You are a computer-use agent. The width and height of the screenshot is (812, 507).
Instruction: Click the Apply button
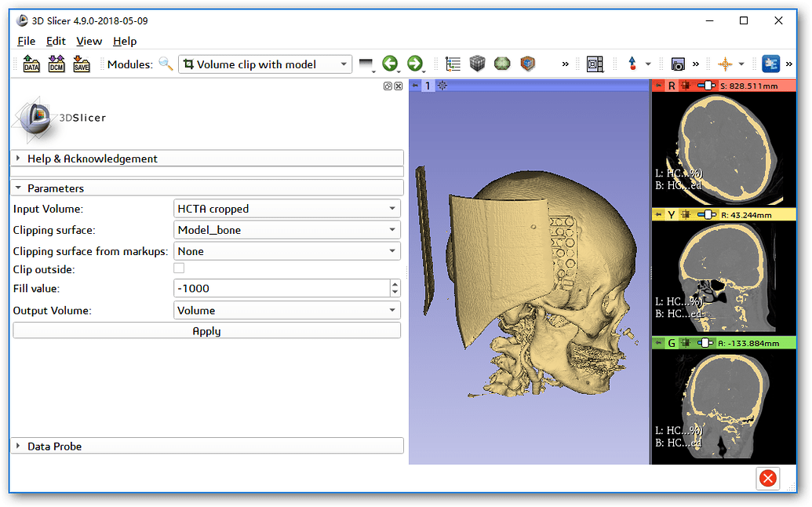pos(207,331)
